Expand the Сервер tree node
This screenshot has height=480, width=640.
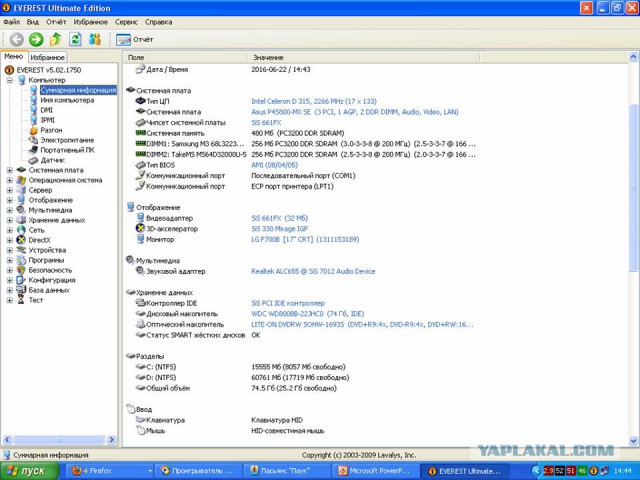9,190
